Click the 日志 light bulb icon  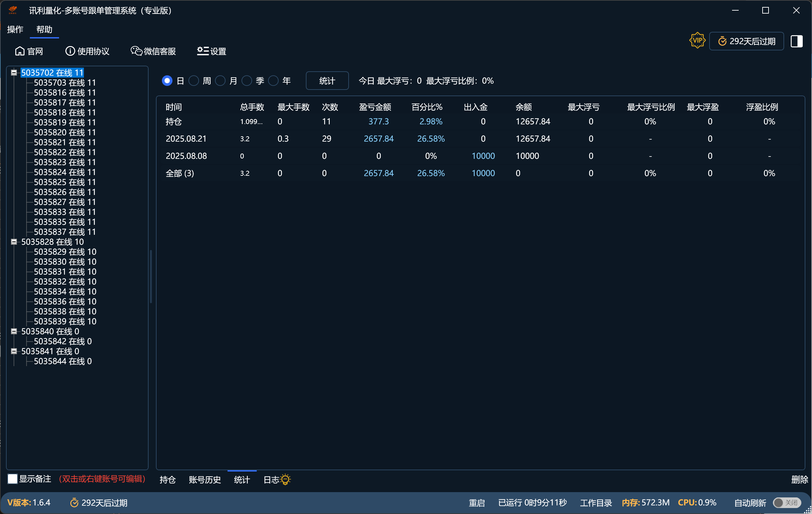tap(285, 479)
